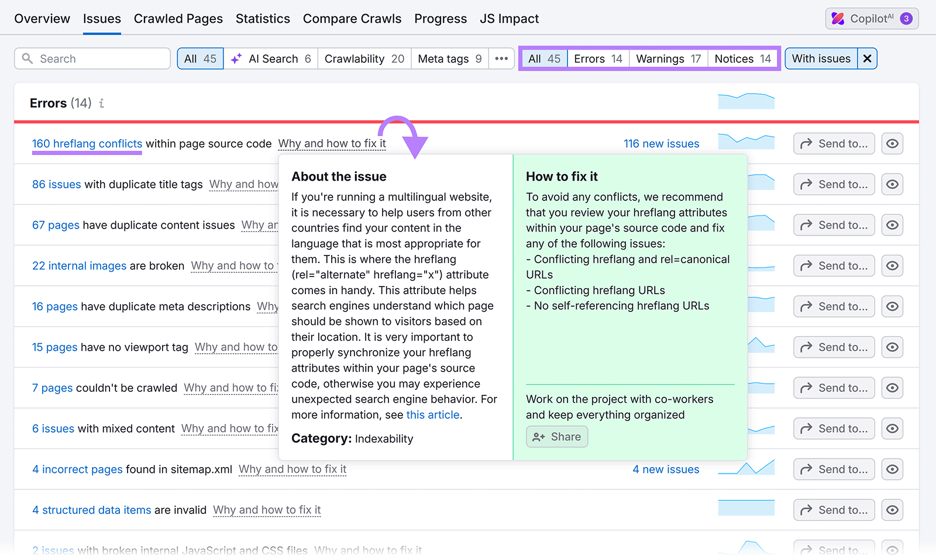The height and width of the screenshot is (560, 936).
Task: Toggle the Errors 14 filter
Action: click(x=597, y=58)
